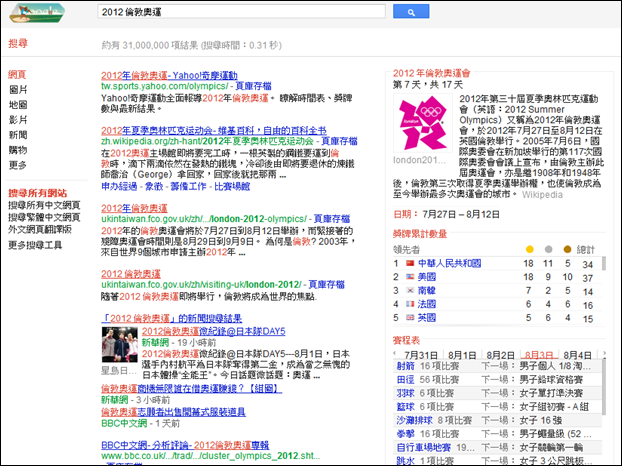The height and width of the screenshot is (466, 622).
Task: Select the 7月31日 schedule tab
Action: (420, 355)
